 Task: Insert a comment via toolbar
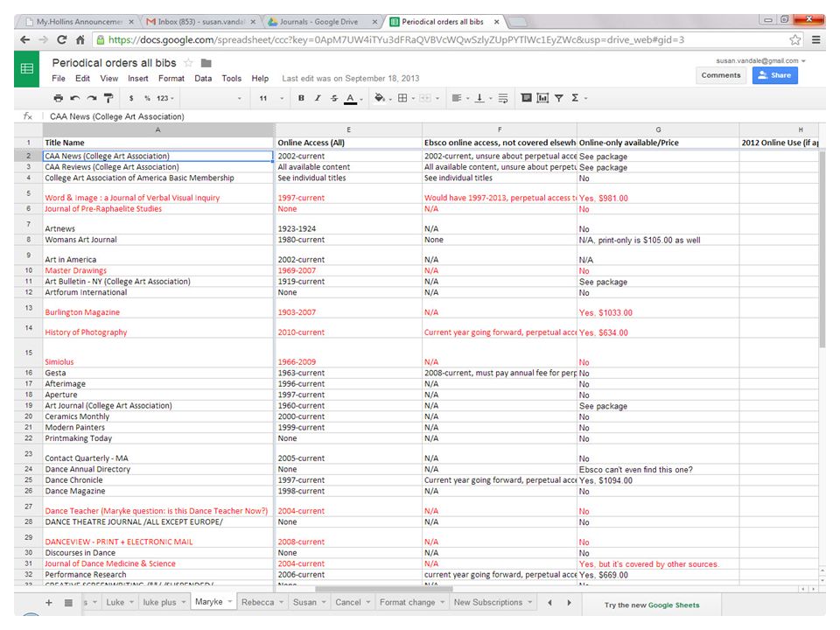click(x=526, y=97)
